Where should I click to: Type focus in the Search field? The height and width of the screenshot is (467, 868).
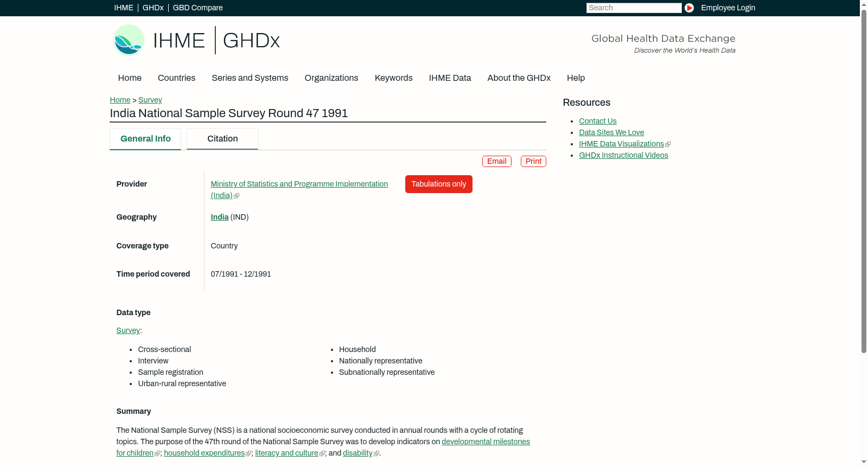(x=634, y=8)
